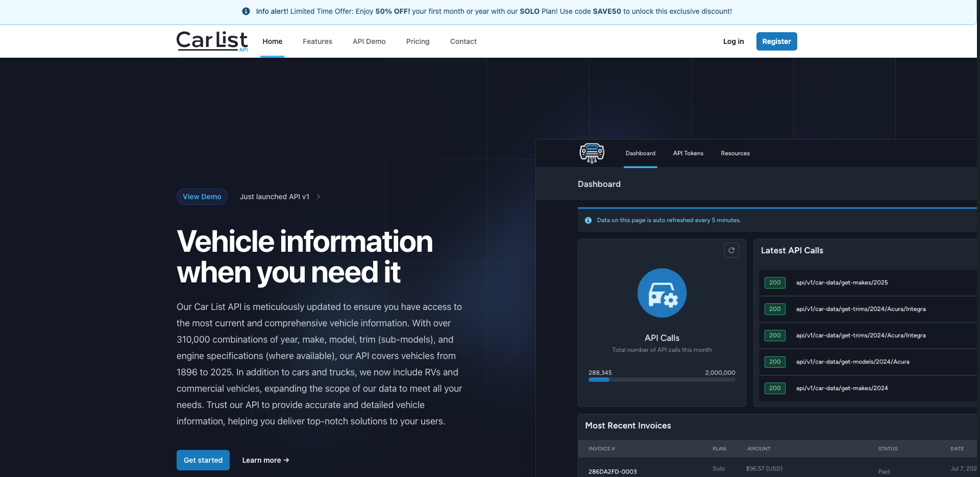
Task: Click the info alert icon in banner
Action: [x=246, y=11]
